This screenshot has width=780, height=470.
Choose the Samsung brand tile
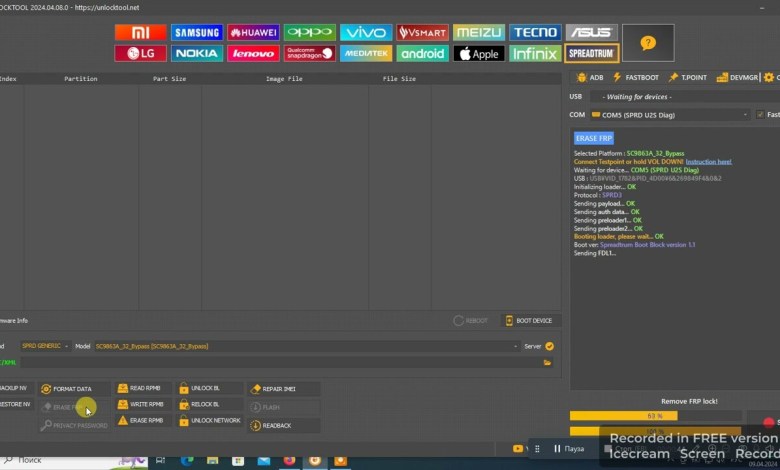coord(197,32)
